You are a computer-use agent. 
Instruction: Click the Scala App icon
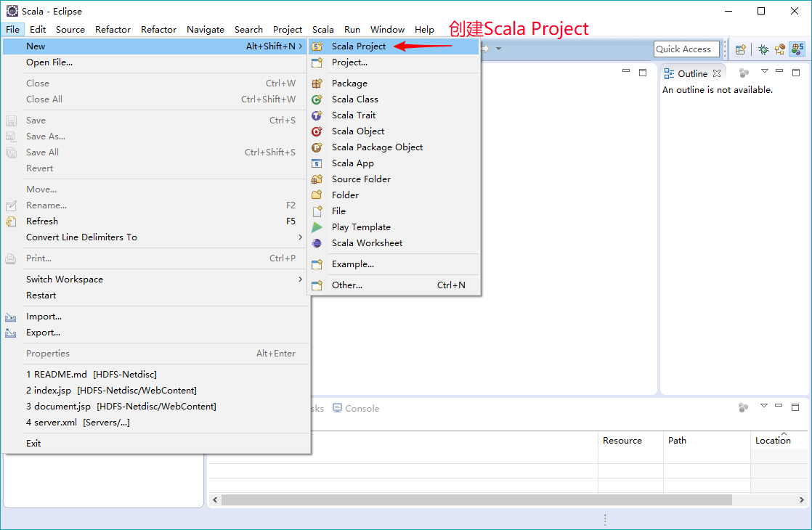point(317,163)
